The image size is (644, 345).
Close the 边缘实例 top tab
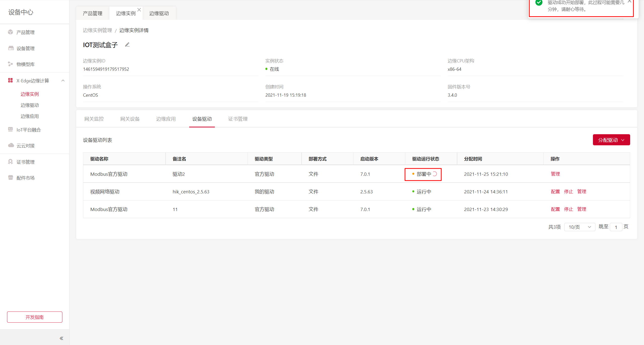click(x=139, y=10)
